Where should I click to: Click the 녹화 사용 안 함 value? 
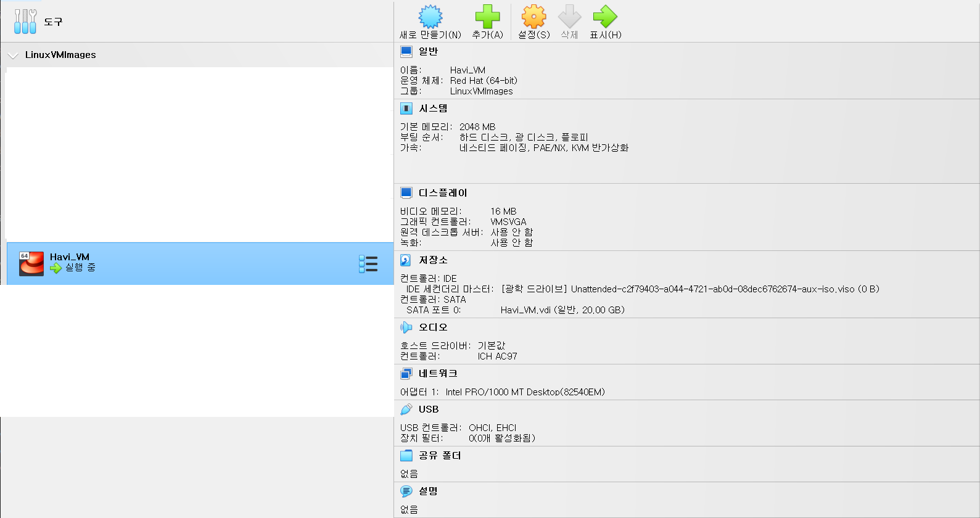(x=512, y=243)
